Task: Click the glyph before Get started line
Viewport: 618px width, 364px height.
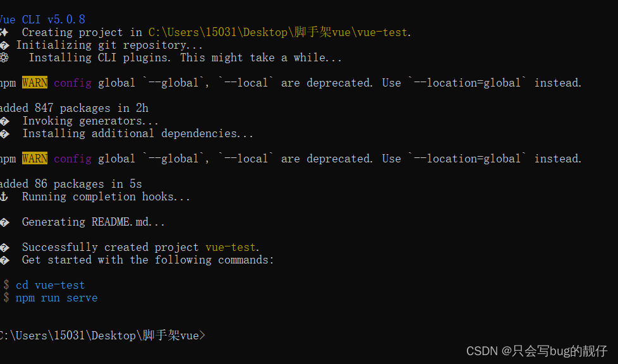Action: [x=4, y=260]
